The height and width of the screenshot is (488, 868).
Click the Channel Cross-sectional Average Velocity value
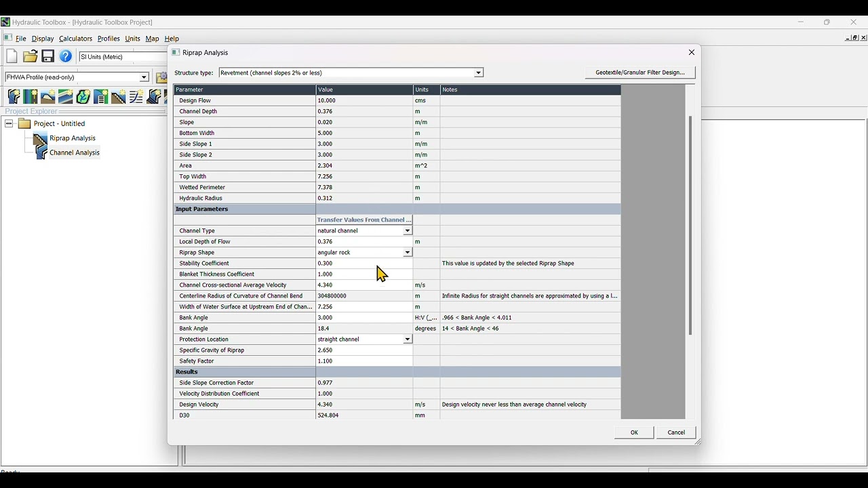click(x=364, y=285)
